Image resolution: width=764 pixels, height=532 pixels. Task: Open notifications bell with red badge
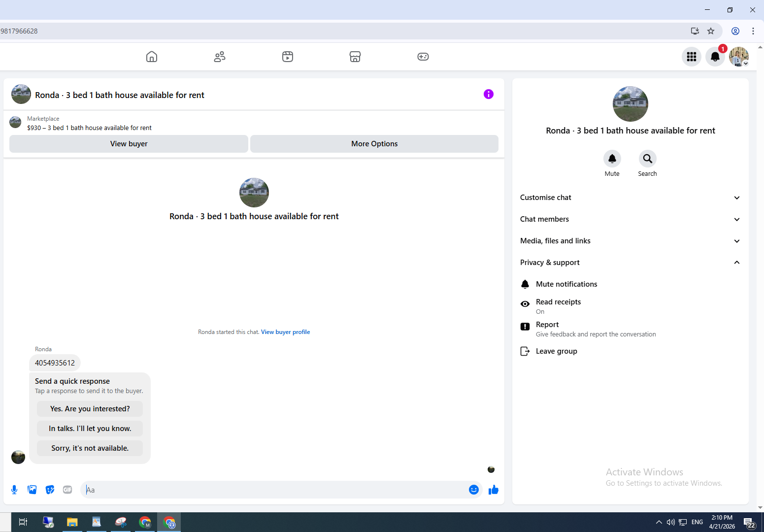pos(715,57)
